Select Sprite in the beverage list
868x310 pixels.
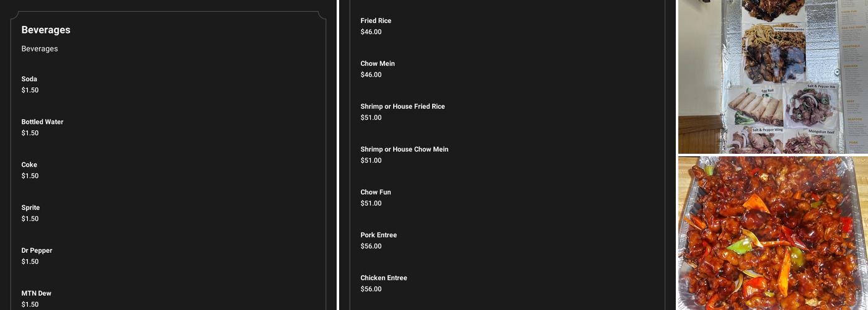point(30,208)
